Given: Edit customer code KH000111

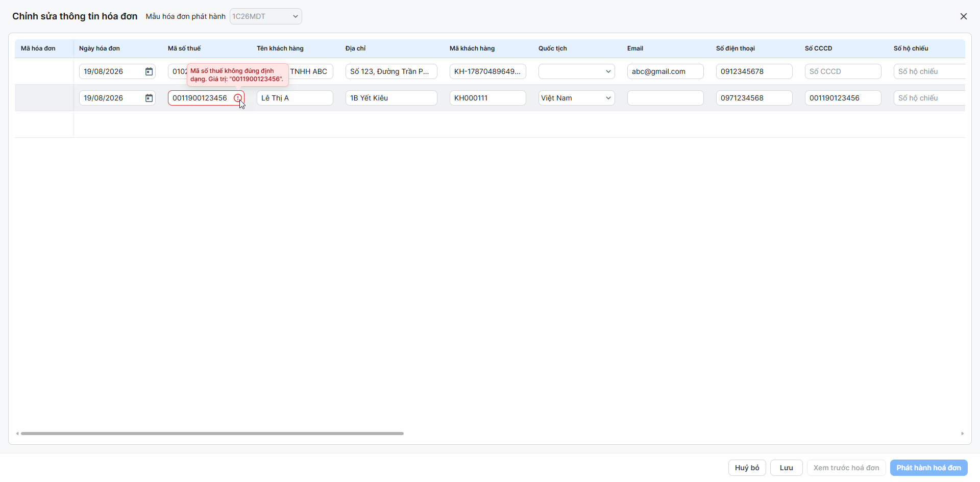Looking at the screenshot, I should coord(488,98).
